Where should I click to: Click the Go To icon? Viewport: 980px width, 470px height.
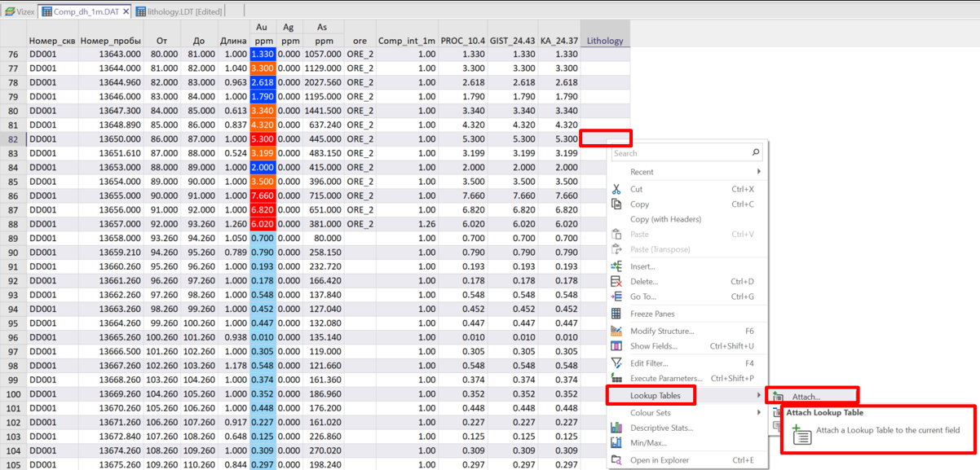(616, 296)
